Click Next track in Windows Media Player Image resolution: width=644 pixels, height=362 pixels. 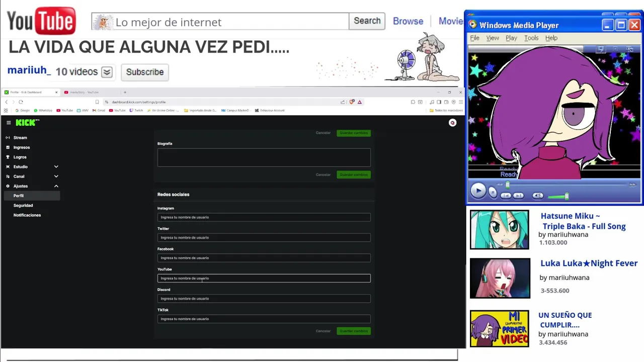coord(519,196)
